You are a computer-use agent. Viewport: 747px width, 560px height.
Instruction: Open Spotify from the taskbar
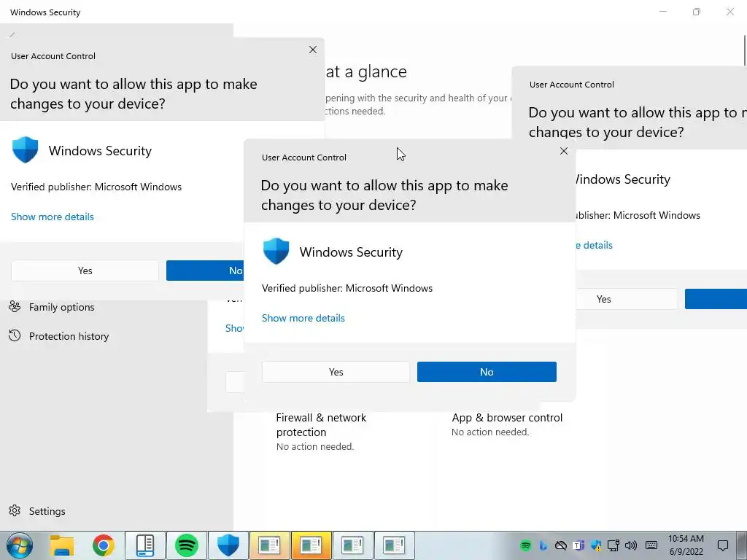[x=186, y=545]
